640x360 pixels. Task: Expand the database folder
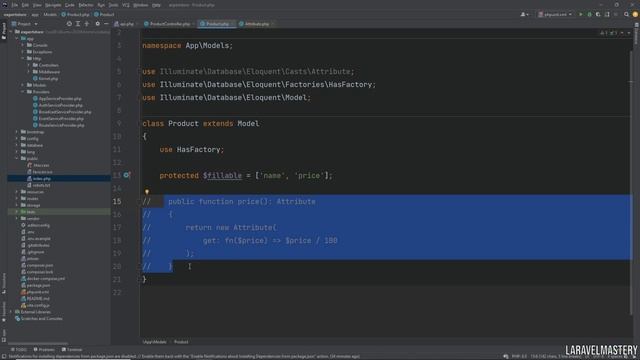click(x=17, y=145)
